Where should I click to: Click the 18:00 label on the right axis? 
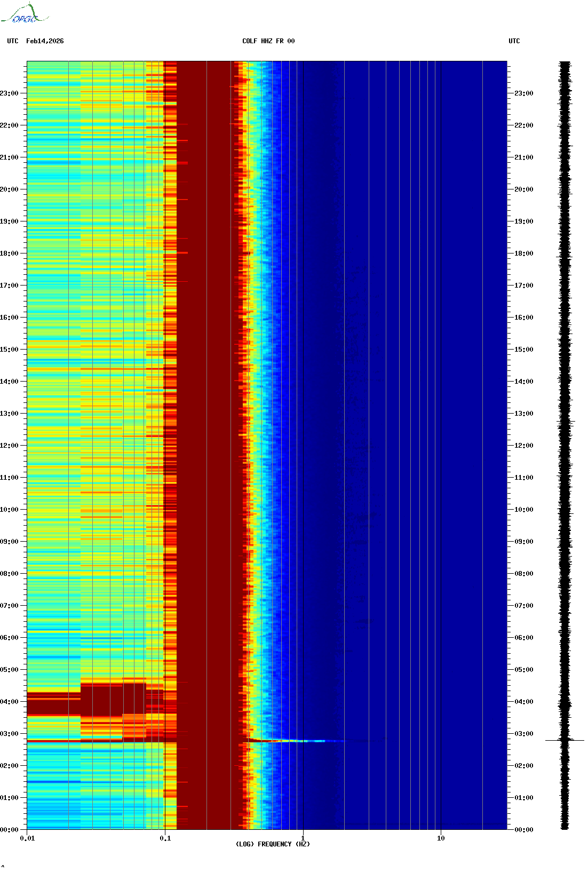tap(523, 253)
